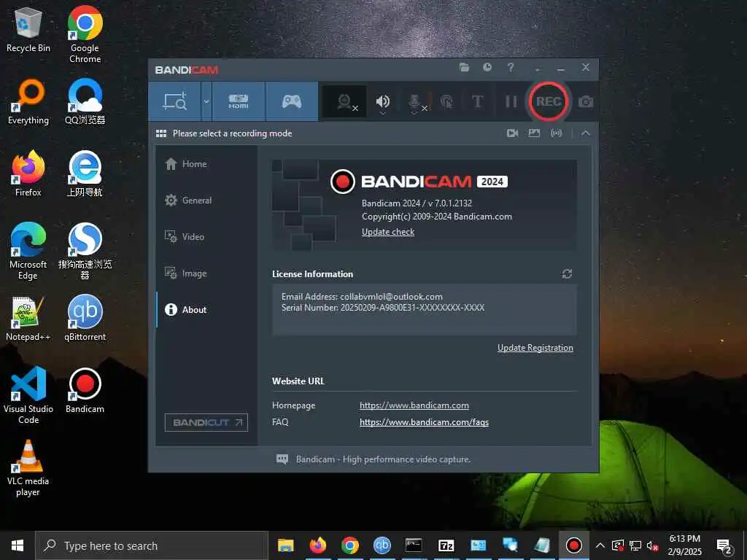Open Visual Studio Code desktop shortcut

tap(28, 395)
